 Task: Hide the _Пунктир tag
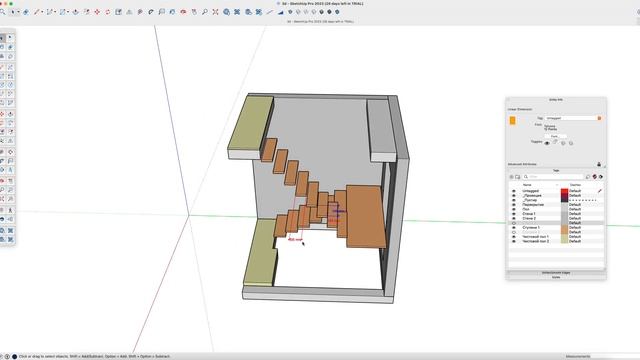514,200
